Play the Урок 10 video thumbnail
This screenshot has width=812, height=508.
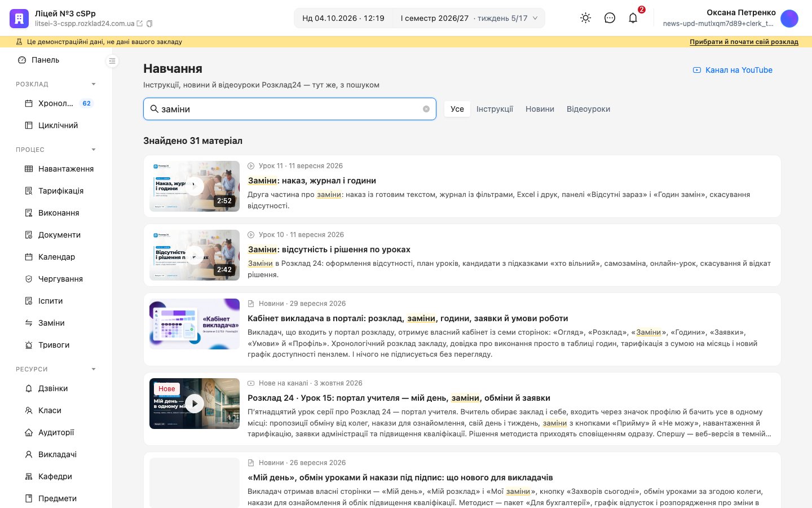pos(195,255)
